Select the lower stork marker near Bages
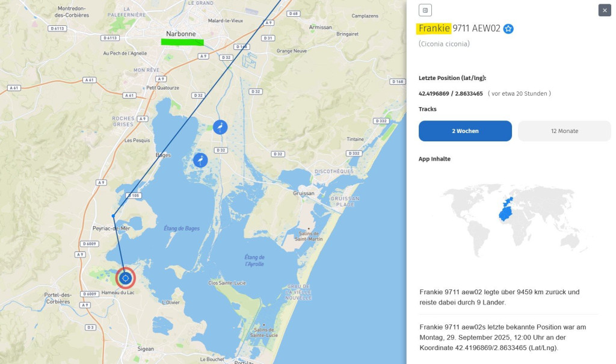The height and width of the screenshot is (364, 616). click(200, 160)
